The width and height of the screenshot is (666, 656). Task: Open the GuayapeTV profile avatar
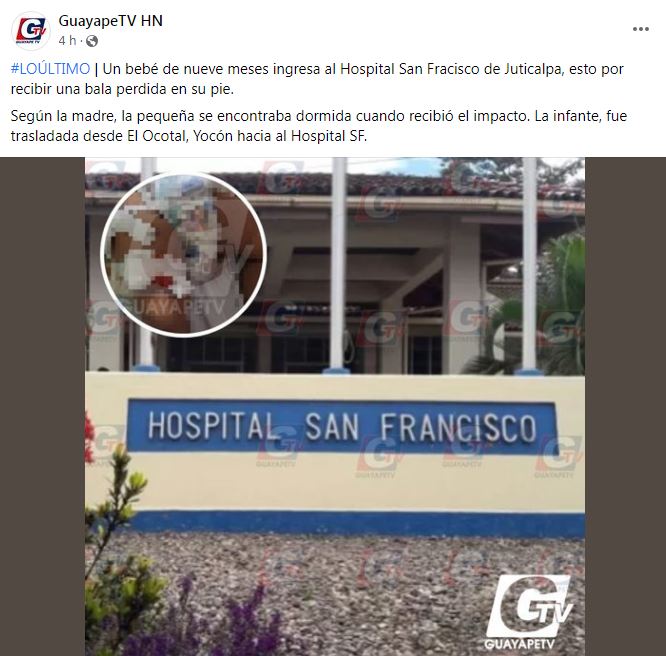pos(31,31)
